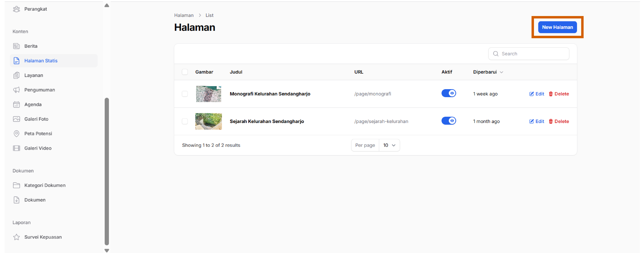Click the magnifier icon in Search box

pos(496,54)
